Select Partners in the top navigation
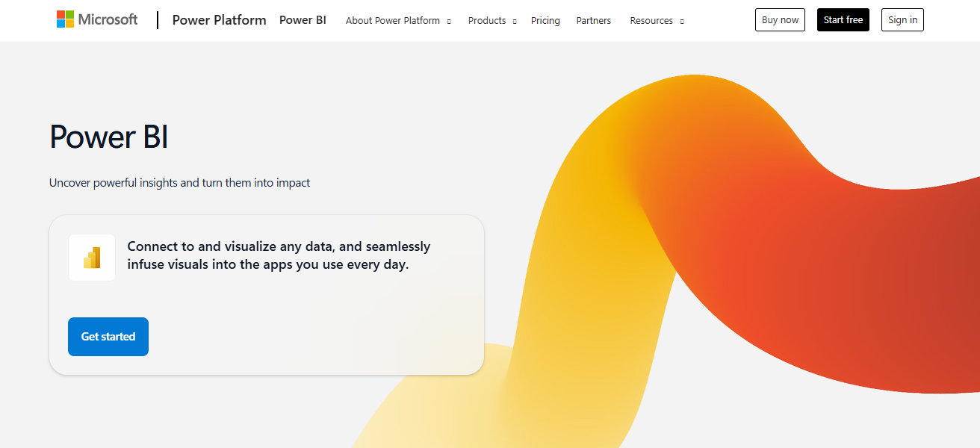The height and width of the screenshot is (448, 980). click(x=593, y=20)
